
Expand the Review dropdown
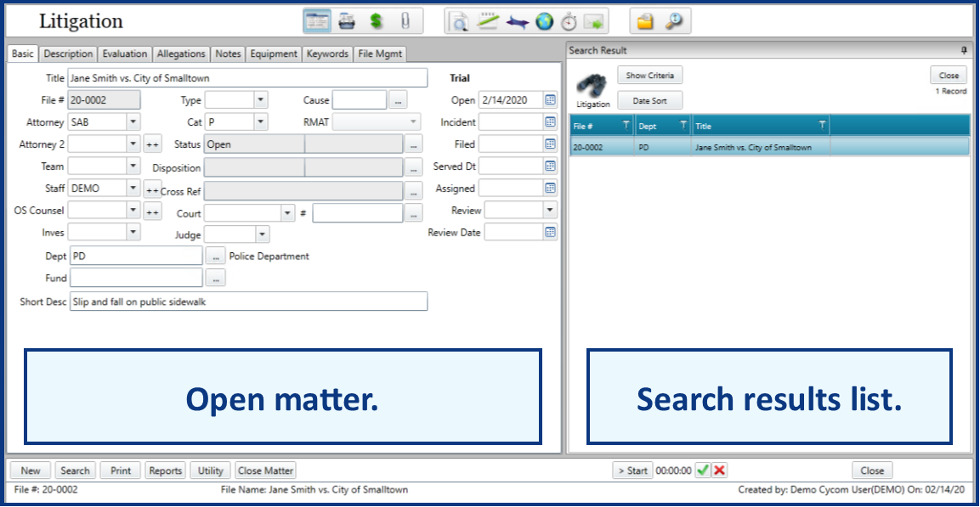(x=550, y=211)
